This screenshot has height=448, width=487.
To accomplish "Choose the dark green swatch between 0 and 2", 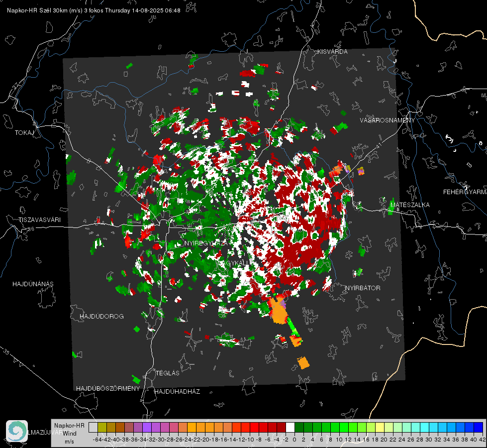I will tap(299, 428).
